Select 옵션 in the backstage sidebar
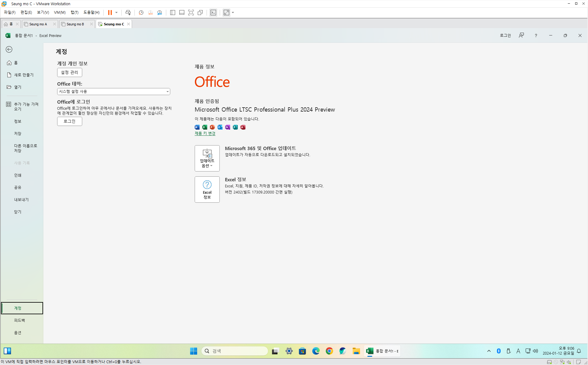This screenshot has width=588, height=365. tap(18, 333)
